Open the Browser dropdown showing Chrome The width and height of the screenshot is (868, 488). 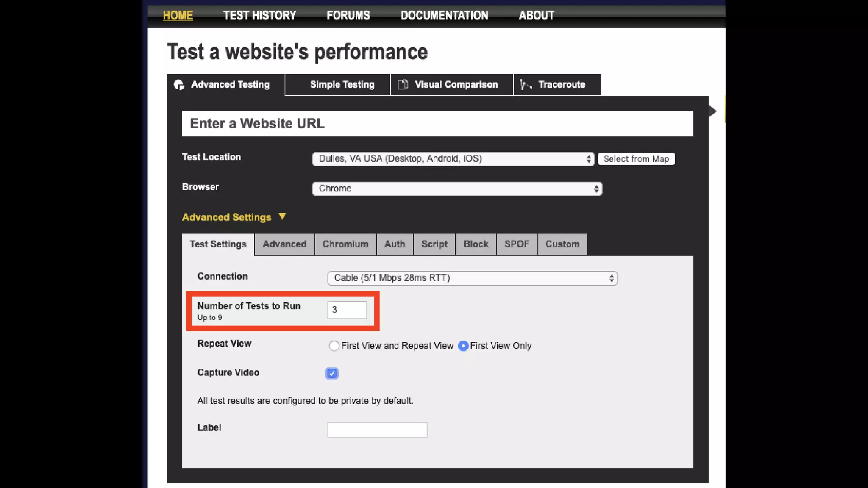coord(457,189)
